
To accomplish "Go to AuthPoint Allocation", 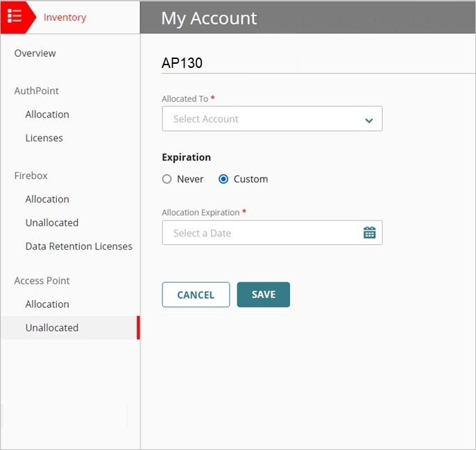I will pos(47,114).
